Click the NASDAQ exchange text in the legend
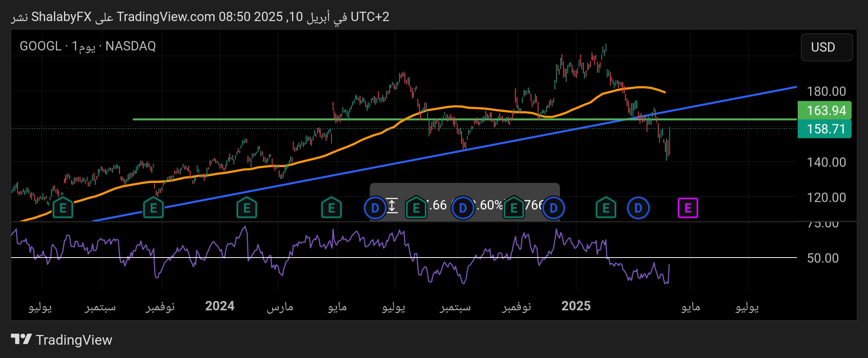The height and width of the screenshot is (358, 868). 130,46
